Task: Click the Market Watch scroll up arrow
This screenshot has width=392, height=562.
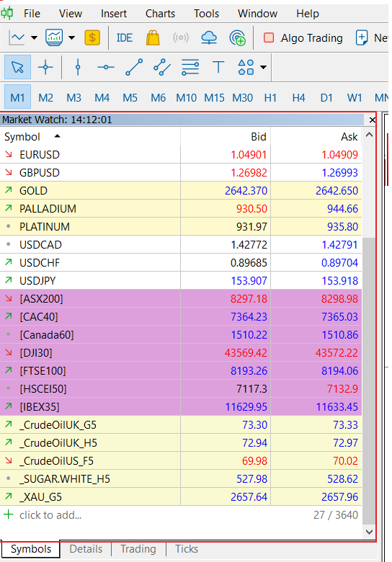Action: pos(369,135)
